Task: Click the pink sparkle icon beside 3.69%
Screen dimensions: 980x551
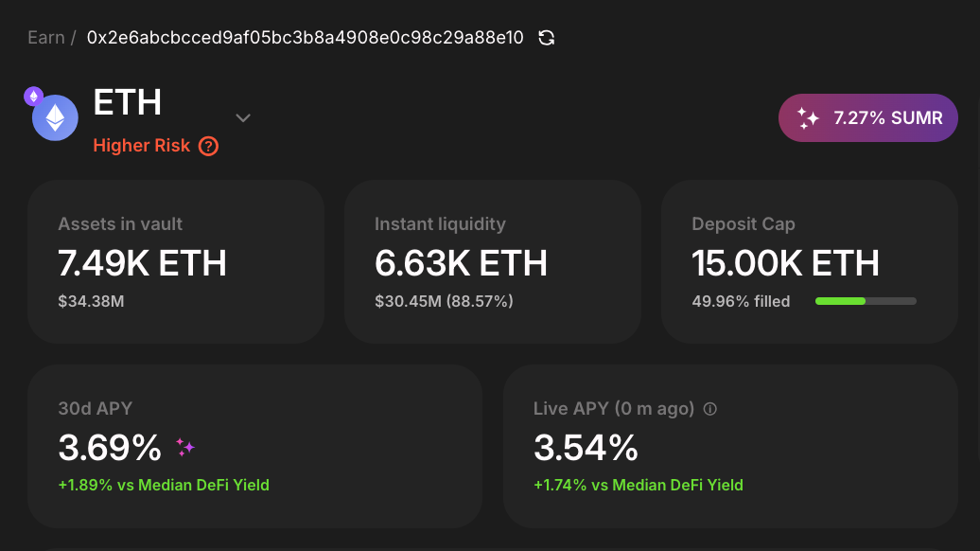Action: click(185, 447)
